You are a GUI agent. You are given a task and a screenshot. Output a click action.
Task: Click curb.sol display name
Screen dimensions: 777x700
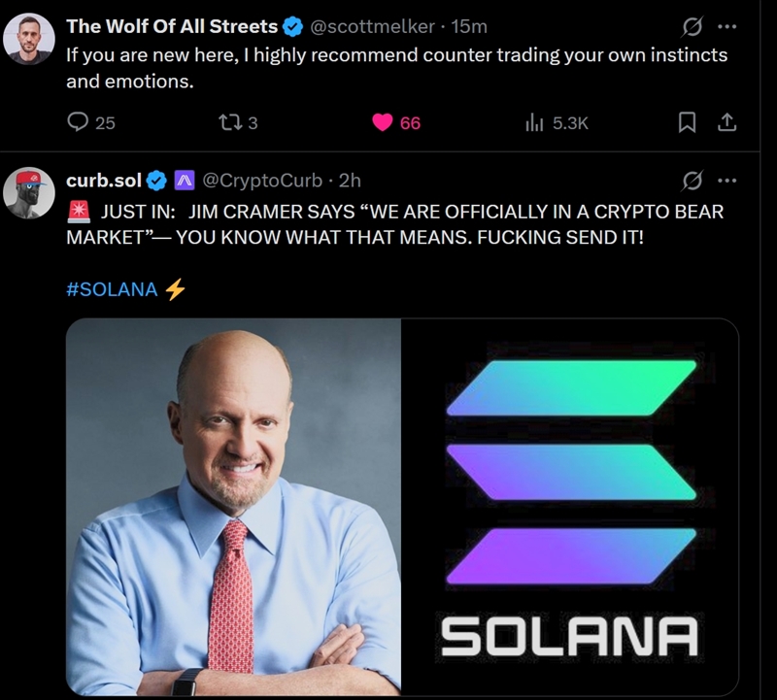pyautogui.click(x=104, y=181)
